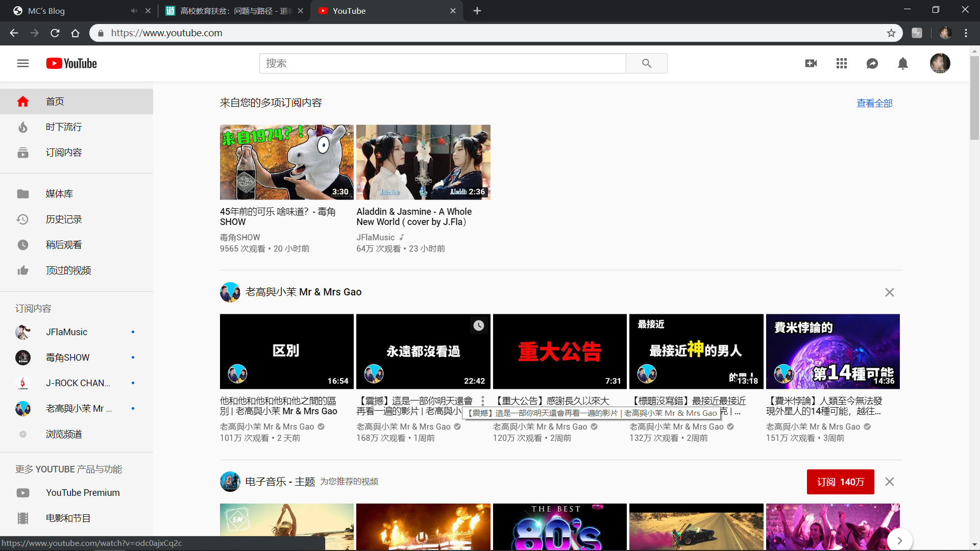Dismiss the 电子音乐 section

(889, 482)
